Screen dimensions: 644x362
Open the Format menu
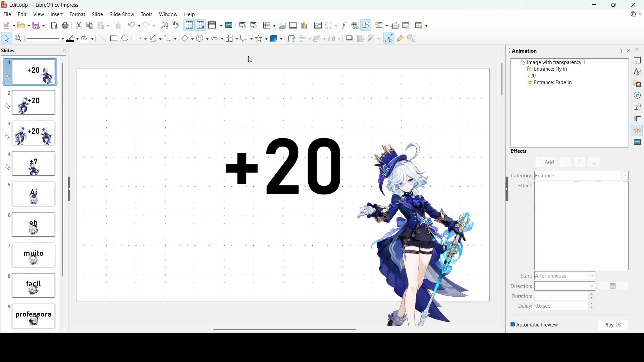77,14
